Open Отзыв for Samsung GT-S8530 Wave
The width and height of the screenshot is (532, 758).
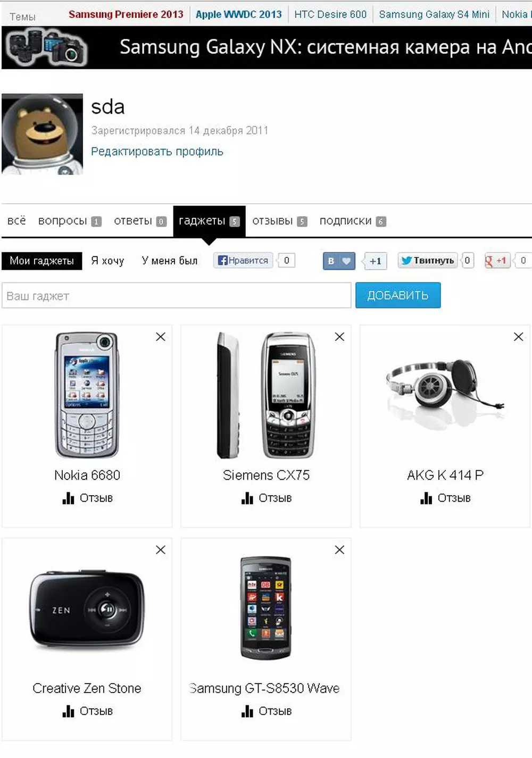point(267,711)
